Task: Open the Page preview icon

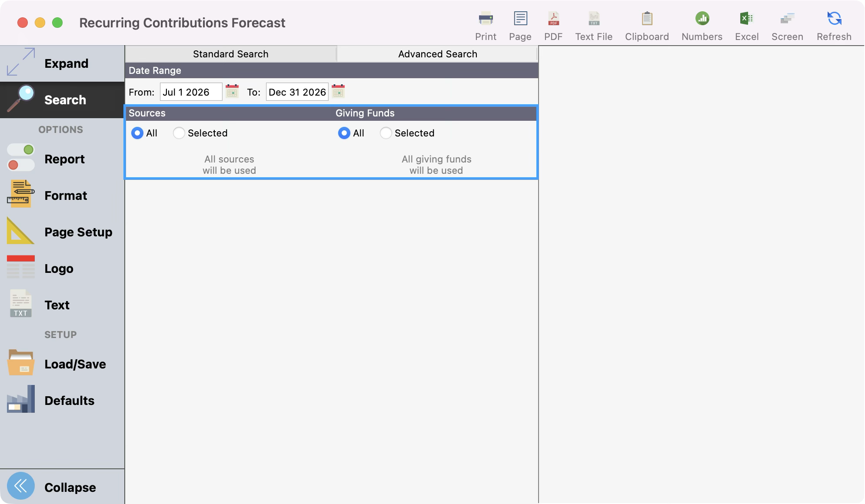Action: pyautogui.click(x=520, y=19)
